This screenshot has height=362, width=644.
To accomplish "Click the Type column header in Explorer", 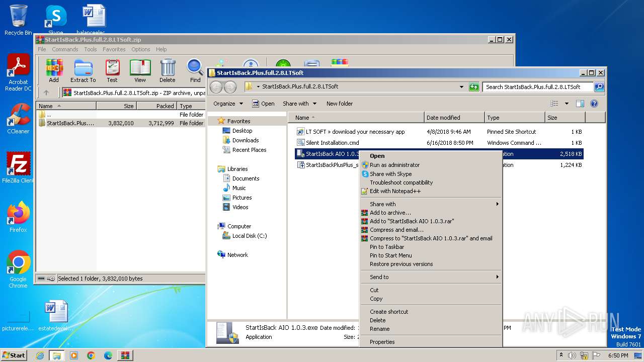I will (x=515, y=118).
